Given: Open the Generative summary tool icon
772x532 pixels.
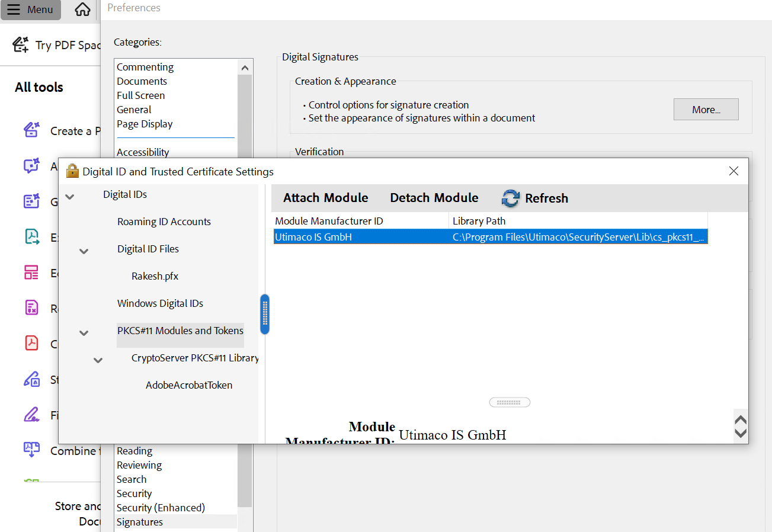Looking at the screenshot, I should coord(31,201).
